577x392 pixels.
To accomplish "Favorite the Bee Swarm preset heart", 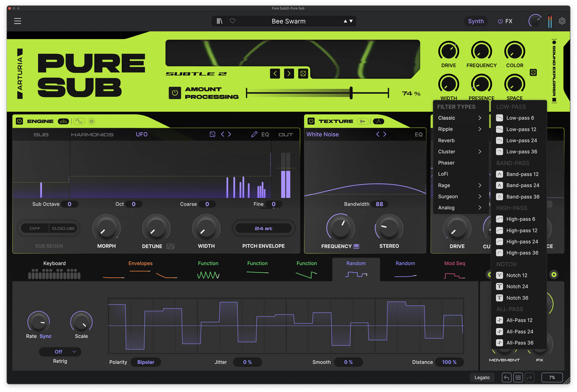I will coord(232,21).
